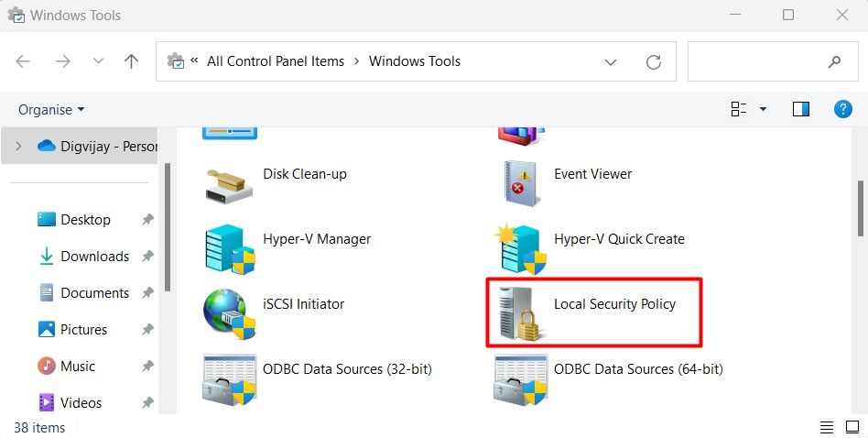The height and width of the screenshot is (438, 868).
Task: Refresh the Windows Tools folder
Action: [x=654, y=61]
